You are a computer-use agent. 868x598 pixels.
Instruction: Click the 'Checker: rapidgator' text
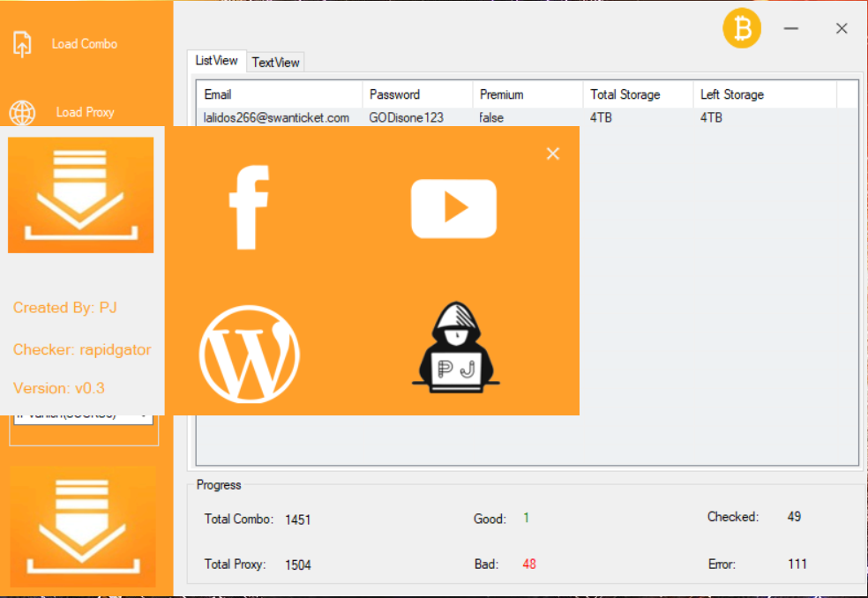tap(82, 350)
